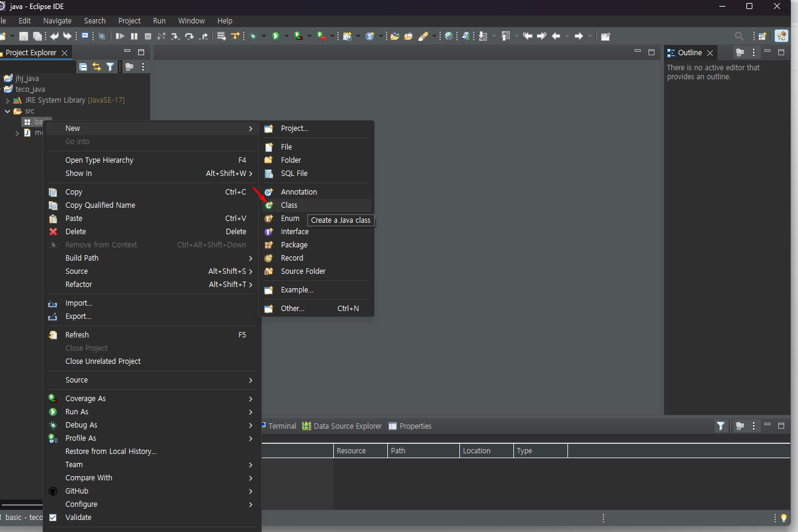This screenshot has width=798, height=532.
Task: Select Package in the New submenu
Action: (x=316, y=245)
